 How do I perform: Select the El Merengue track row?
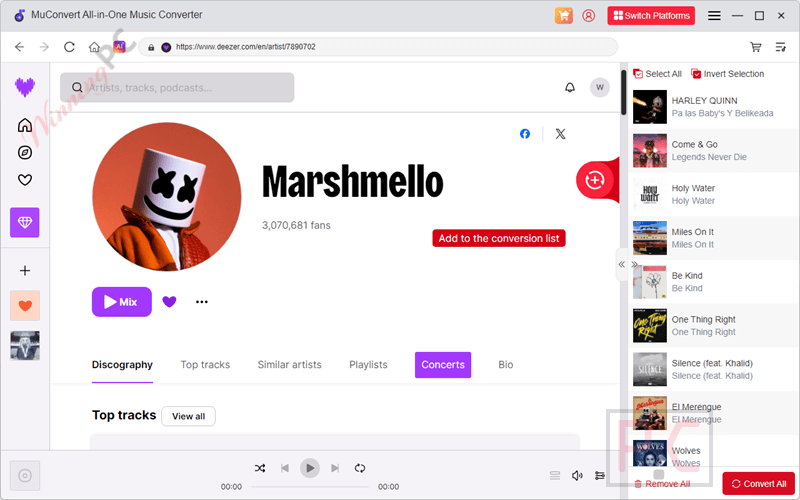point(712,413)
